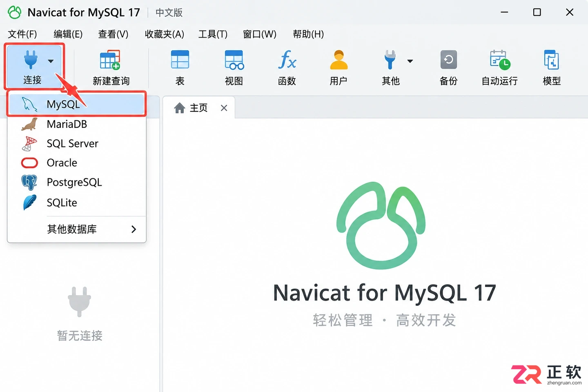Click the home icon on 主页 tab
This screenshot has height=392, width=588.
click(180, 108)
